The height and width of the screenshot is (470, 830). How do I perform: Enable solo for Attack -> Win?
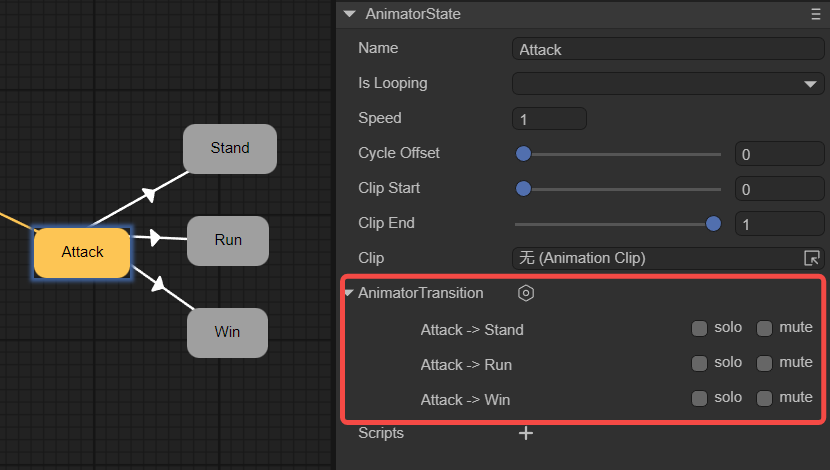700,399
